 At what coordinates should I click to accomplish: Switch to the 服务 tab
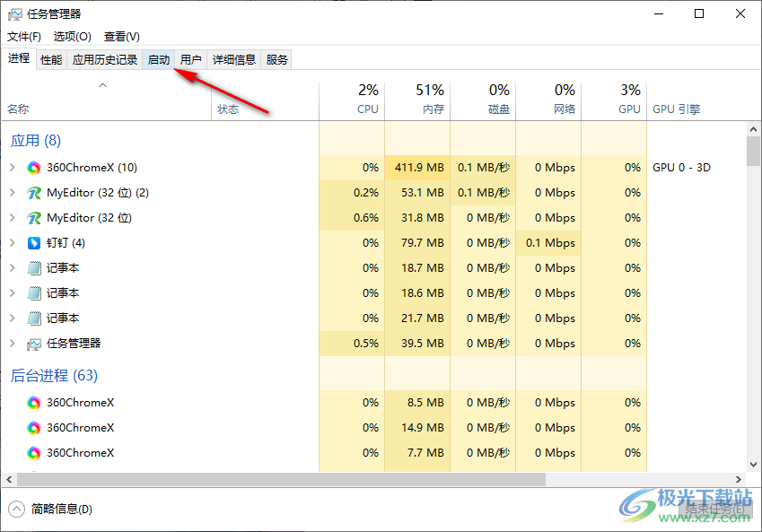pos(276,60)
